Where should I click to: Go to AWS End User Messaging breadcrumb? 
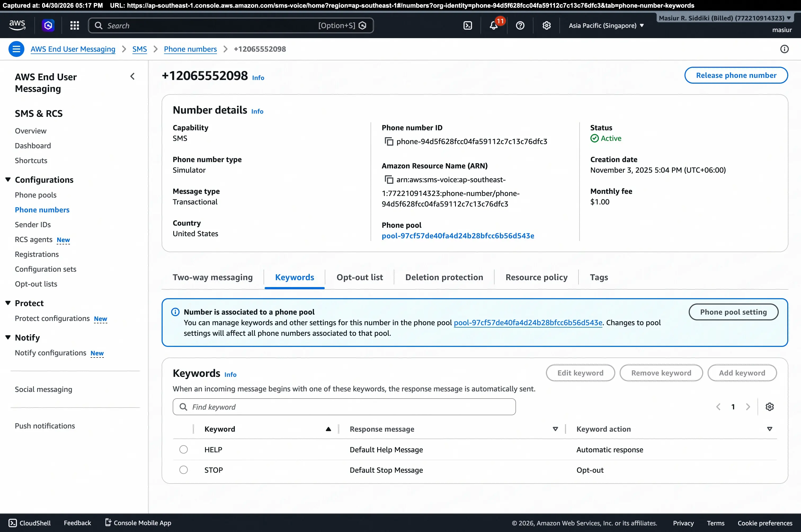click(73, 49)
